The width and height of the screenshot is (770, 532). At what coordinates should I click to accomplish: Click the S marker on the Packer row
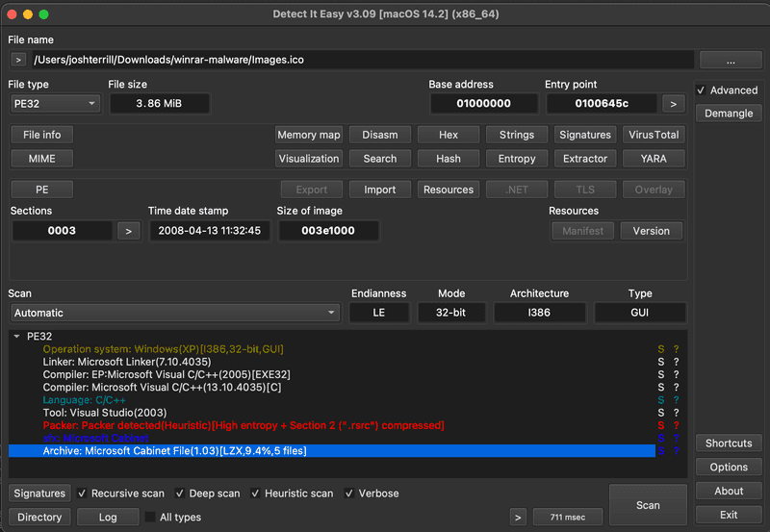pyautogui.click(x=660, y=425)
